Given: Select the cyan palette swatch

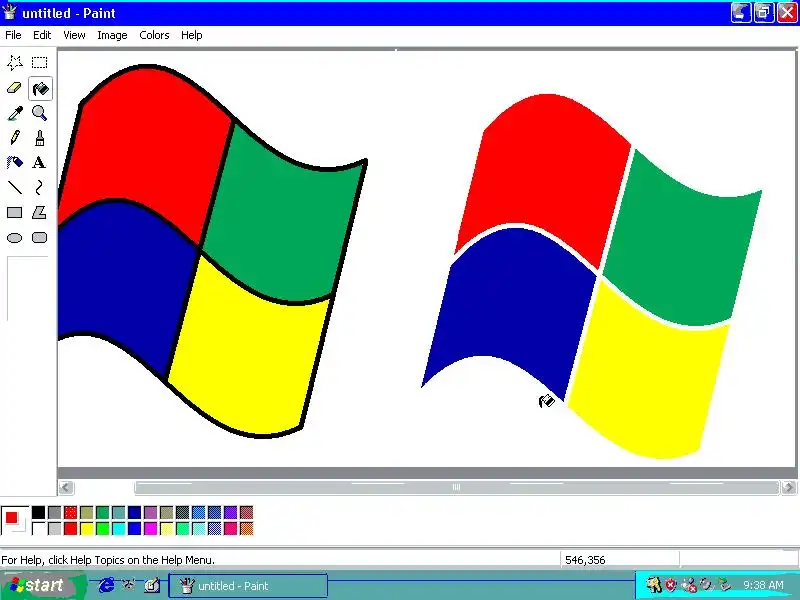Looking at the screenshot, I should (x=118, y=528).
